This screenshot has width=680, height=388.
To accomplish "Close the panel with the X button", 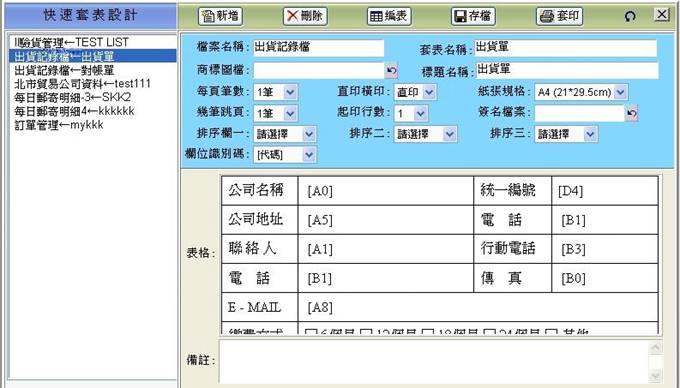I will tap(662, 14).
